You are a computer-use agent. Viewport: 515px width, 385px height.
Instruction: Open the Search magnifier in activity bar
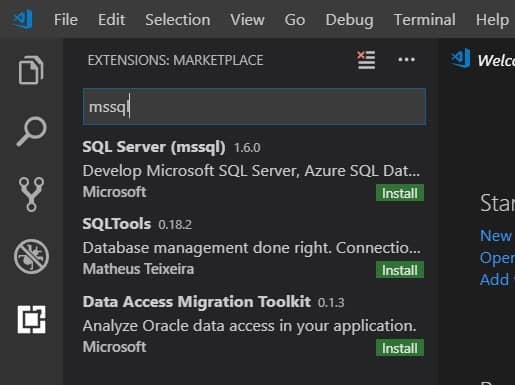click(x=31, y=131)
